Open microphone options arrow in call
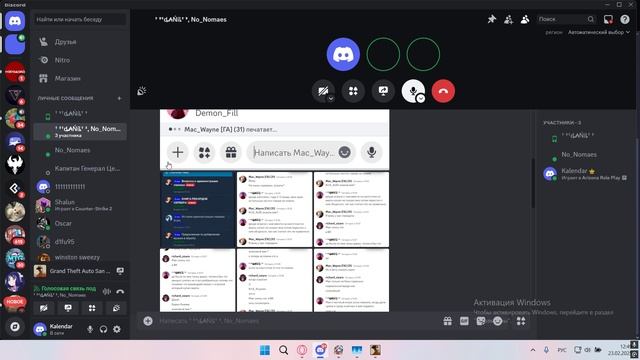 pyautogui.click(x=421, y=98)
